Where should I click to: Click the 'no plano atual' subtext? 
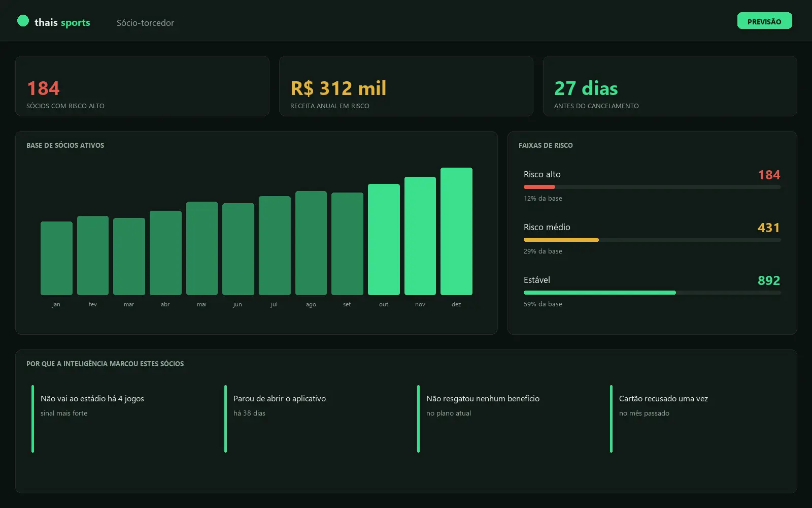coord(449,414)
